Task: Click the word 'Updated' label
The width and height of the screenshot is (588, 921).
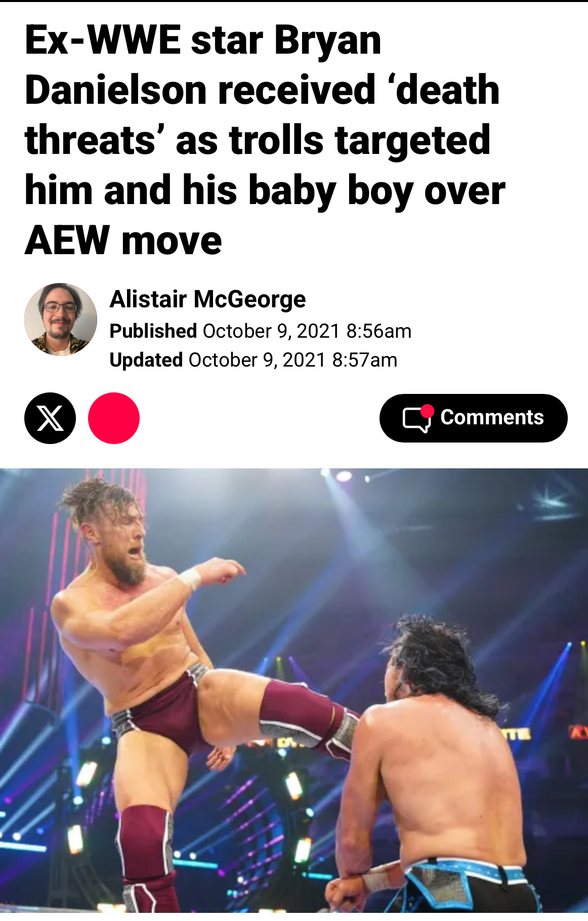Action: coord(146,360)
